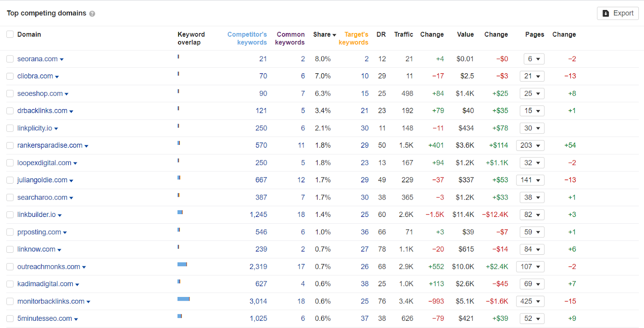The image size is (644, 328).
Task: Export the competing domains table
Action: point(618,13)
